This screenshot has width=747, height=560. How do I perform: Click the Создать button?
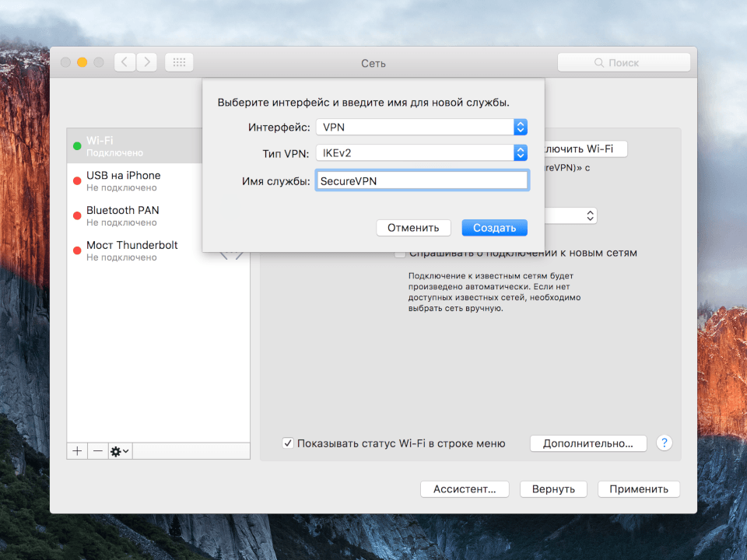click(x=494, y=227)
